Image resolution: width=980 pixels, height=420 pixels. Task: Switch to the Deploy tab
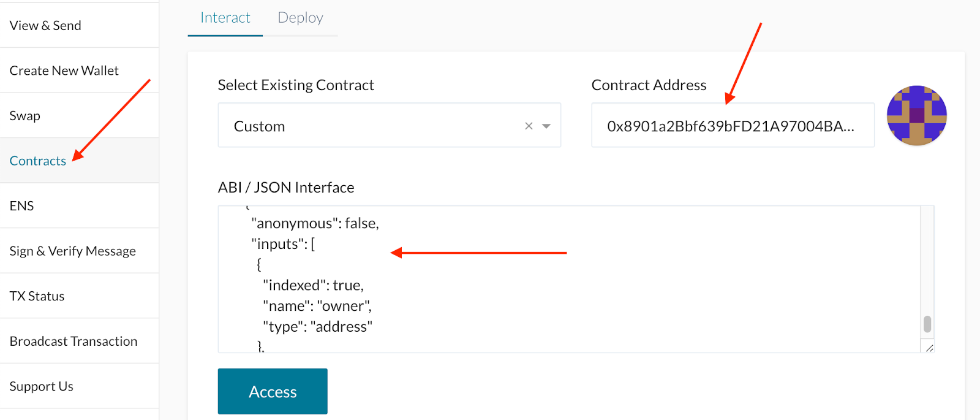coord(300,18)
